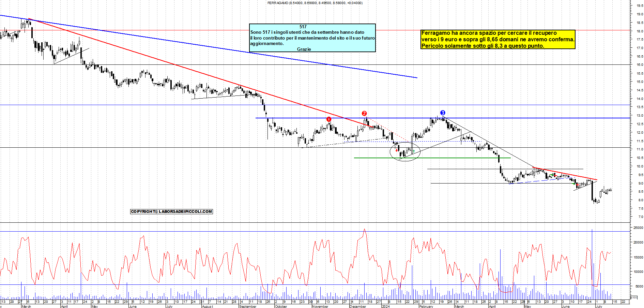Image resolution: width=644 pixels, height=308 pixels.
Task: Click the 5000 volume axis label
Action: pyautogui.click(x=639, y=287)
